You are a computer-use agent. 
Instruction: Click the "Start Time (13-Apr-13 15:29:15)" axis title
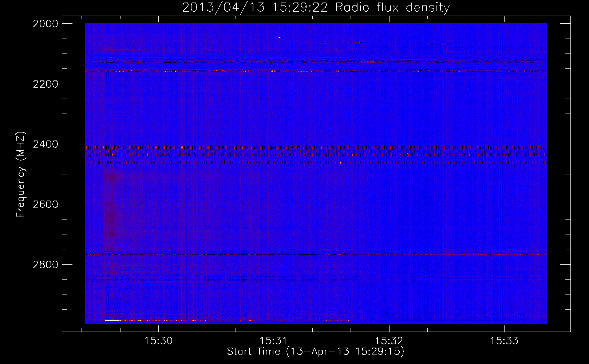point(316,352)
